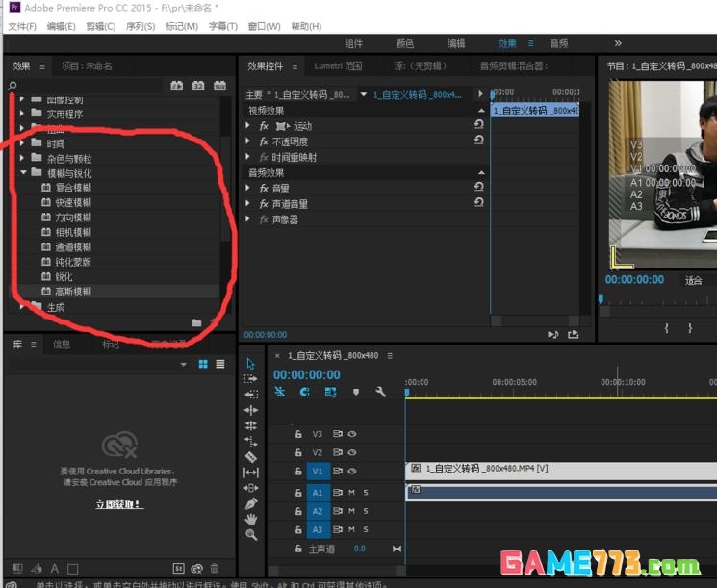This screenshot has height=588, width=717.
Task: Mute audio track A2
Action: [351, 511]
